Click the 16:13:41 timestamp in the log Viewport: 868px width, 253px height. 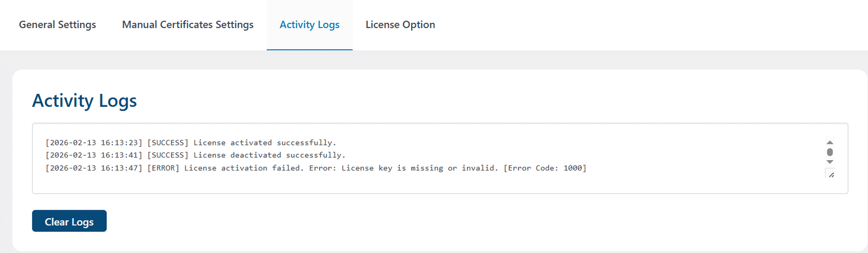click(x=119, y=155)
